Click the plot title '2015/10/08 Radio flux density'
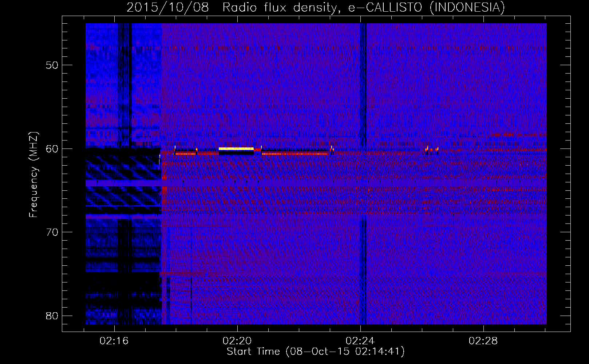589x364 pixels. pos(231,7)
